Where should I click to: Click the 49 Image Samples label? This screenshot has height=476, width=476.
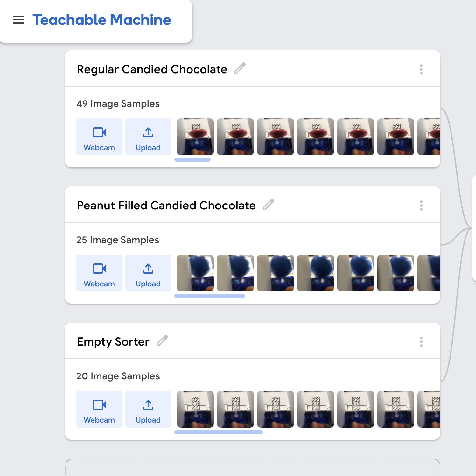click(x=118, y=104)
